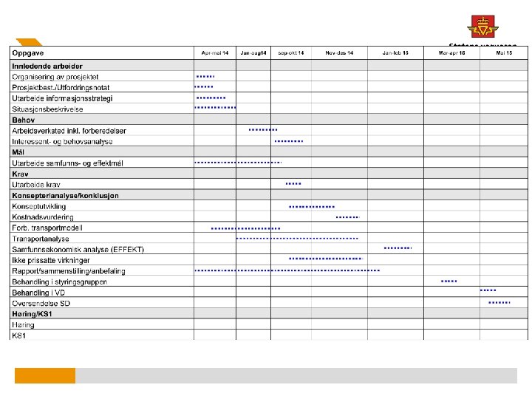Click 'Rapport/sammenstilling/anbefaling' row label
The width and height of the screenshot is (532, 399).
[69, 271]
